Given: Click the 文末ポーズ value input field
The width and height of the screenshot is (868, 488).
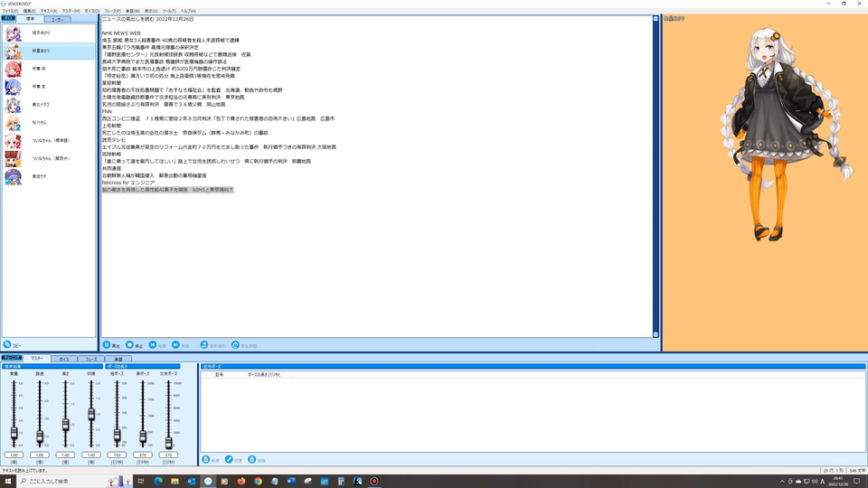Looking at the screenshot, I should [168, 455].
